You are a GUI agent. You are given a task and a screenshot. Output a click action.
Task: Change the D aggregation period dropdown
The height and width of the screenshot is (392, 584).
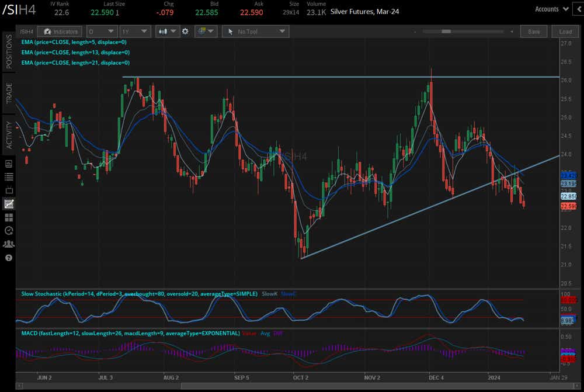[x=101, y=32]
